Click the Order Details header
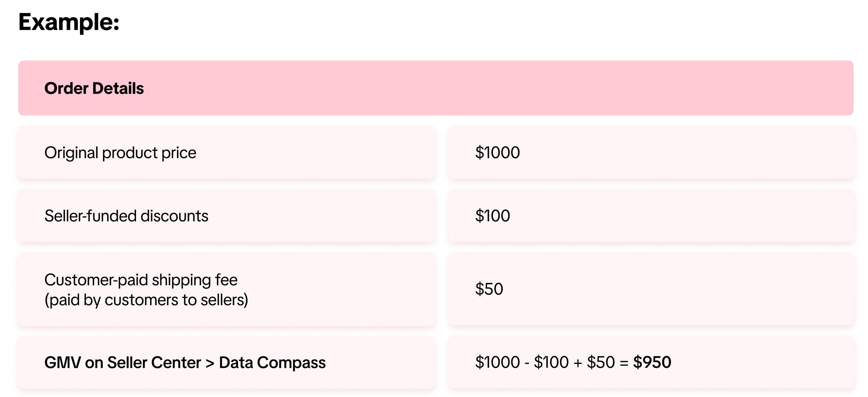The image size is (868, 397). click(x=94, y=88)
